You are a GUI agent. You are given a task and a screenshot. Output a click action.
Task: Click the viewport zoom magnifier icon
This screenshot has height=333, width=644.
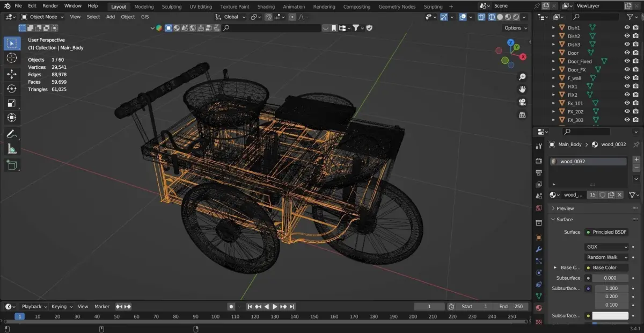(x=522, y=77)
